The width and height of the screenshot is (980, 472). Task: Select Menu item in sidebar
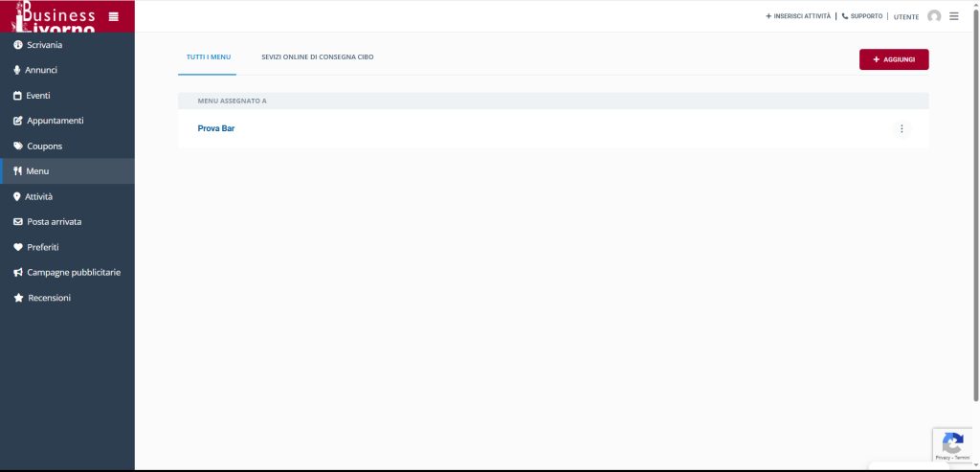click(37, 171)
